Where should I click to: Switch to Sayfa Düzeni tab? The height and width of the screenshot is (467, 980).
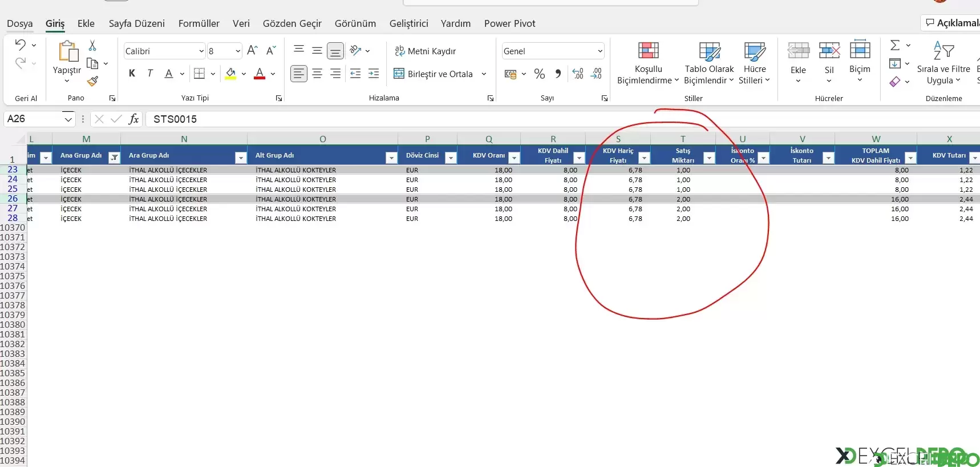point(137,23)
